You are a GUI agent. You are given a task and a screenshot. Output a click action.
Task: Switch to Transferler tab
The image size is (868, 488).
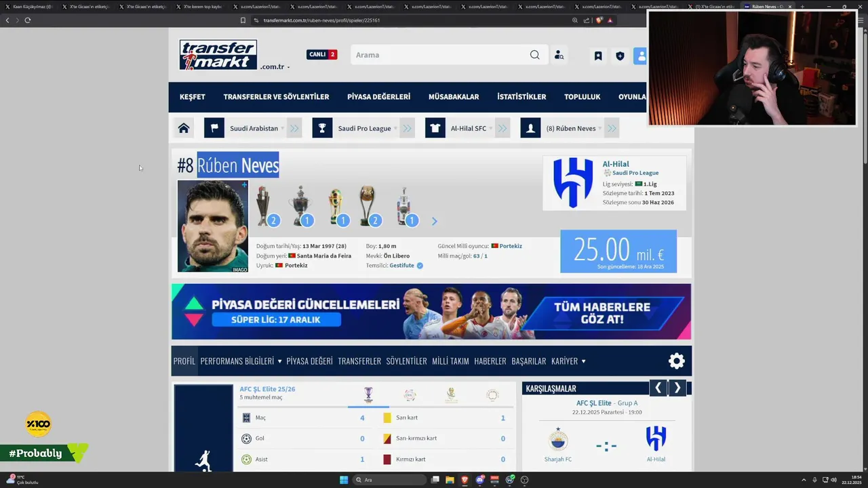tap(359, 361)
